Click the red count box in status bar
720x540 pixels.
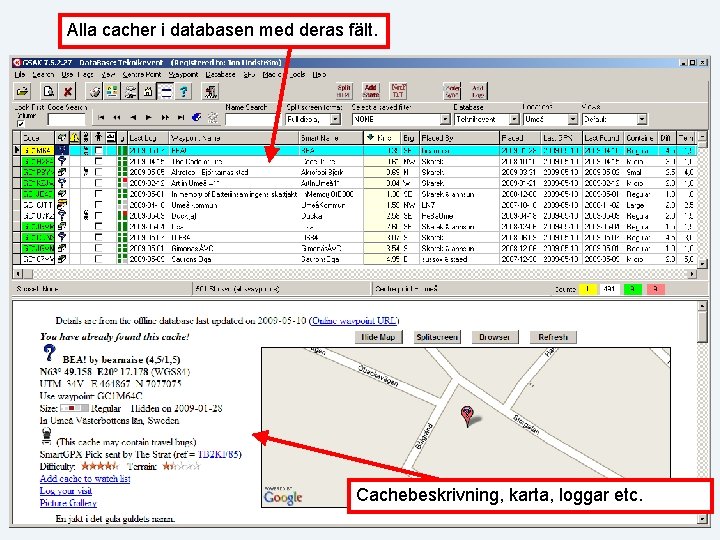click(x=655, y=289)
